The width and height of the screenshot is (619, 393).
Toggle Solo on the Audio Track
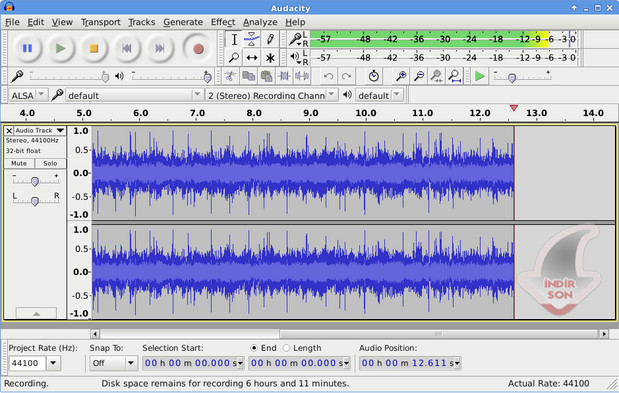coord(50,163)
